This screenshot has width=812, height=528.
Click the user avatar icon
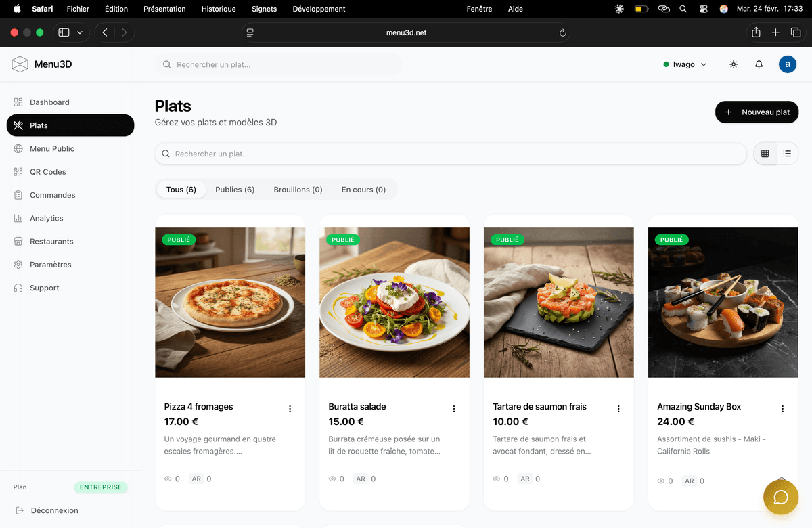pyautogui.click(x=787, y=64)
